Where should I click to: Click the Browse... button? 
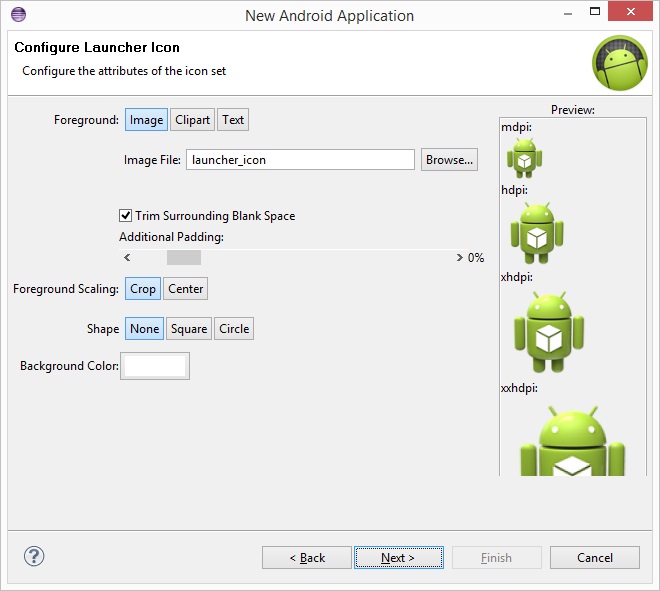pyautogui.click(x=449, y=160)
